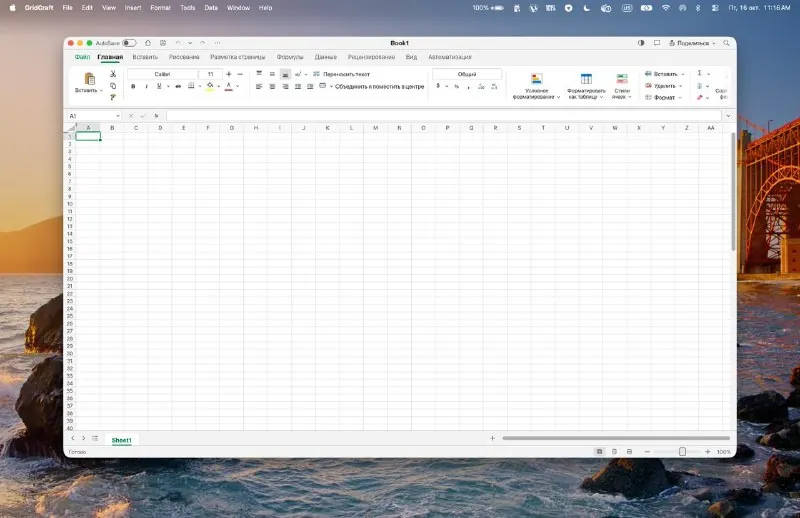This screenshot has width=800, height=518.
Task: Apply strikethrough formatting
Action: [178, 86]
